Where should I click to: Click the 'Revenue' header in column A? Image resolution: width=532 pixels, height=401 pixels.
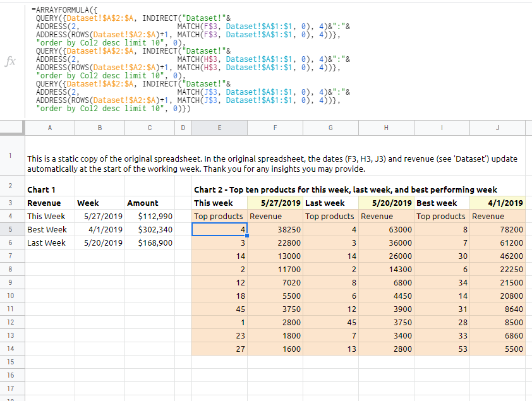coord(50,203)
